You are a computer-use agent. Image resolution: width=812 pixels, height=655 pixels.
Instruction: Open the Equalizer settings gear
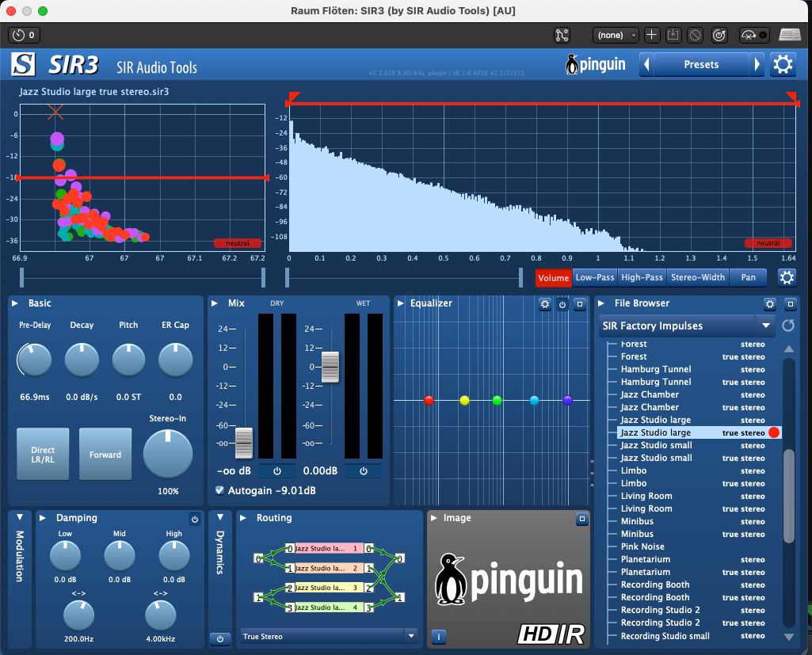pyautogui.click(x=545, y=304)
